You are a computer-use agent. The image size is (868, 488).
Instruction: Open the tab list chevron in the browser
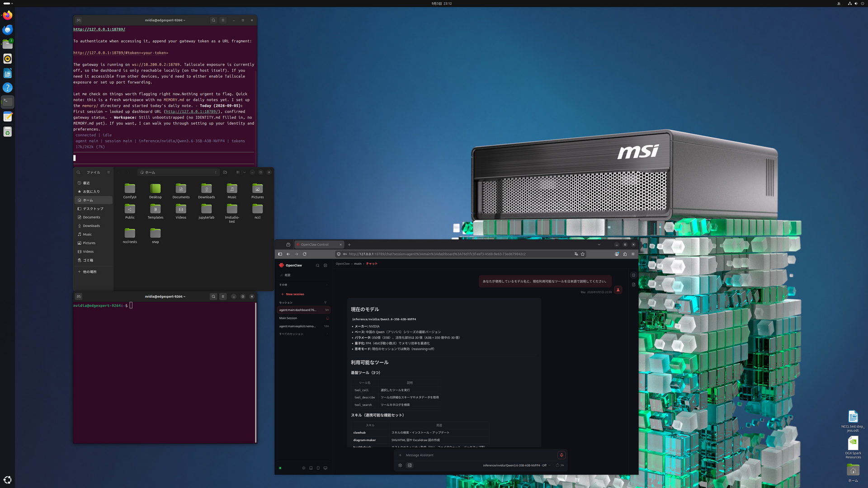(599, 244)
